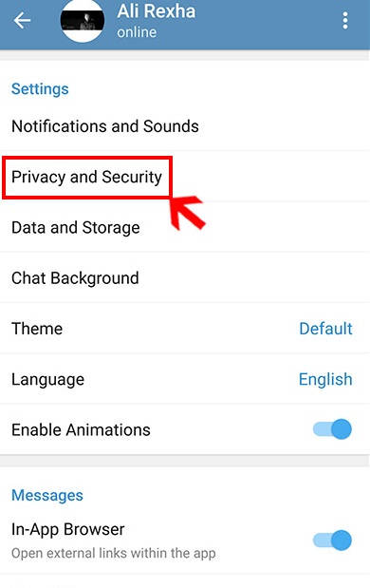The height and width of the screenshot is (588, 370).
Task: Tap the Messages section header
Action: (47, 495)
